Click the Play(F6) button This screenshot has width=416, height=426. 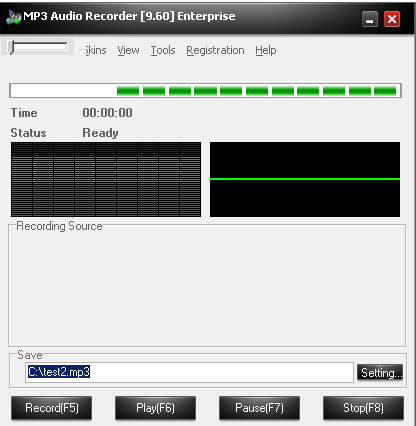click(x=155, y=408)
